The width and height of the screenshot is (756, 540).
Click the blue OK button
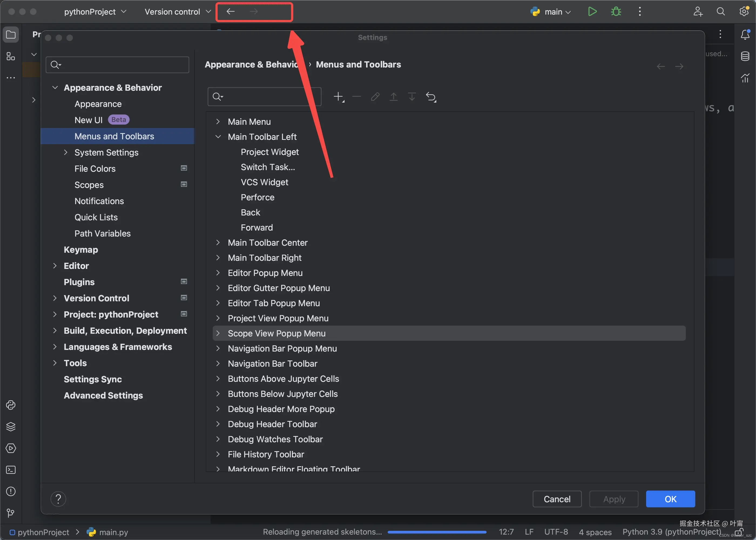[670, 499]
